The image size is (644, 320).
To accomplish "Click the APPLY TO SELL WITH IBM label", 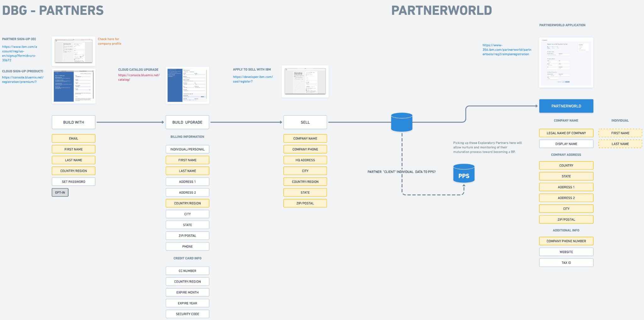I will 252,70.
